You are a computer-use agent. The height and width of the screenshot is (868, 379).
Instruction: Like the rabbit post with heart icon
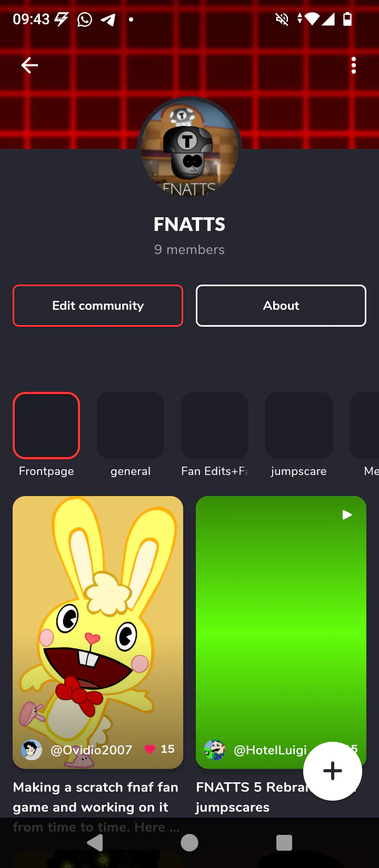click(150, 749)
